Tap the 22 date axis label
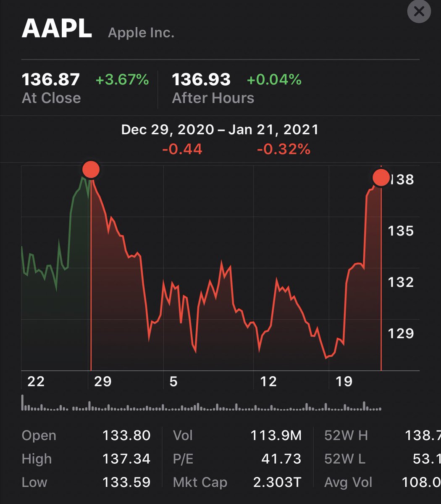 (x=35, y=381)
